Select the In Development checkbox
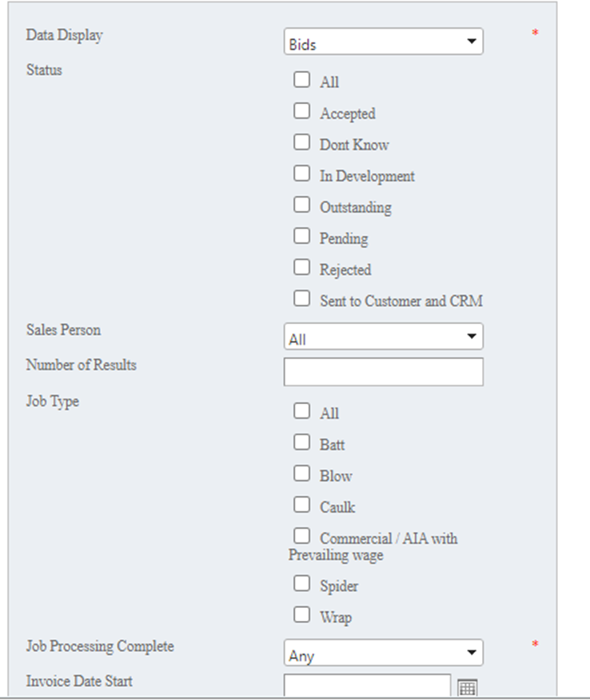 [301, 174]
